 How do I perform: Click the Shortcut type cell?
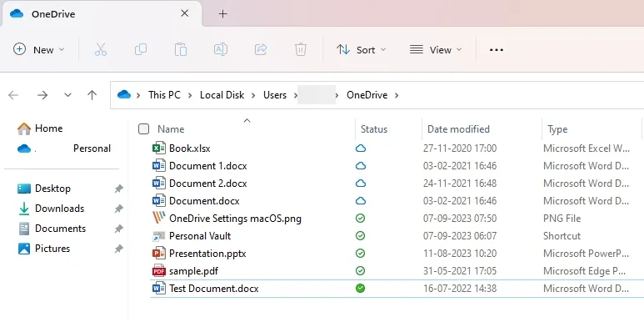[562, 236]
